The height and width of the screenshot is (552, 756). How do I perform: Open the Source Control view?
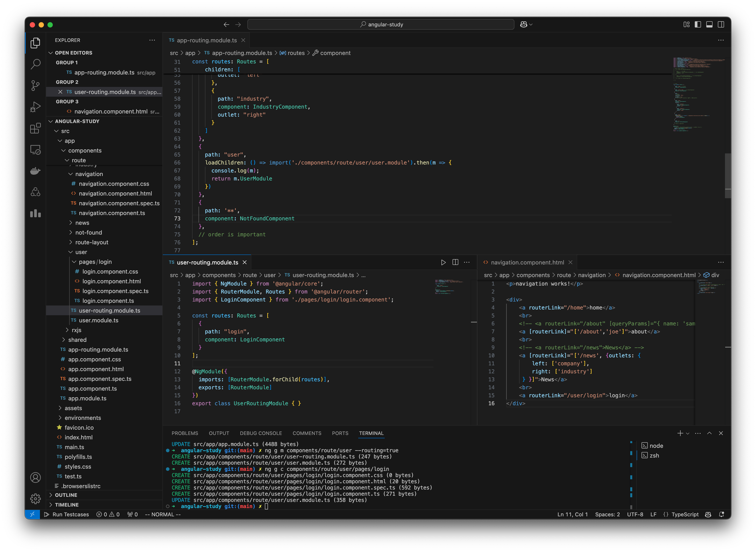click(35, 86)
